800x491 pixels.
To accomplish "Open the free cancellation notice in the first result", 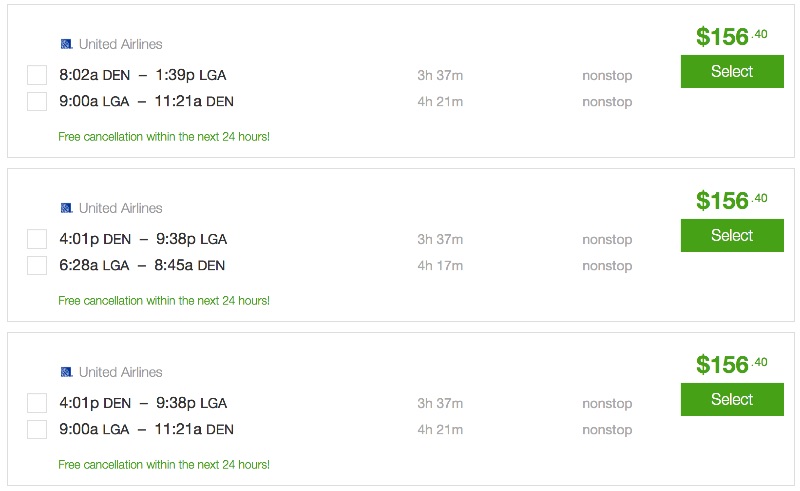I will click(x=164, y=137).
